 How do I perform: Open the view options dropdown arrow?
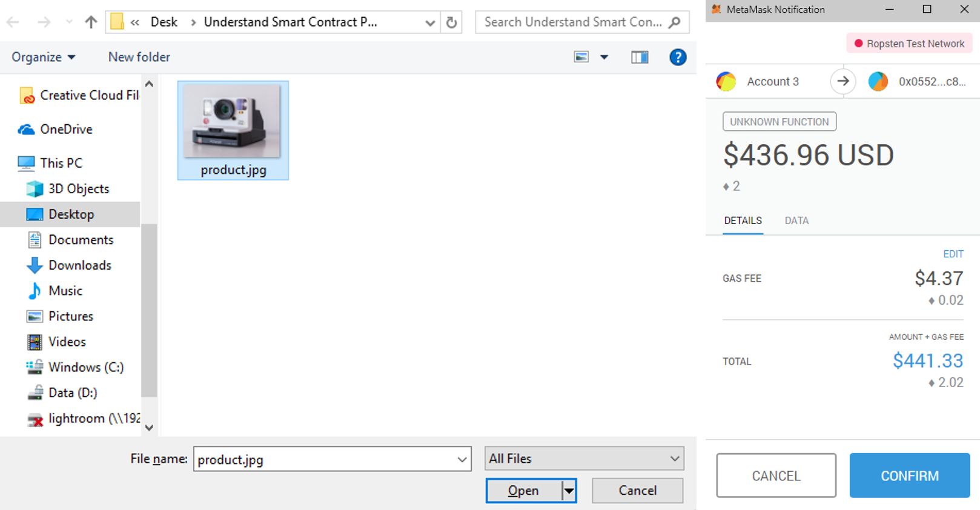(x=604, y=57)
